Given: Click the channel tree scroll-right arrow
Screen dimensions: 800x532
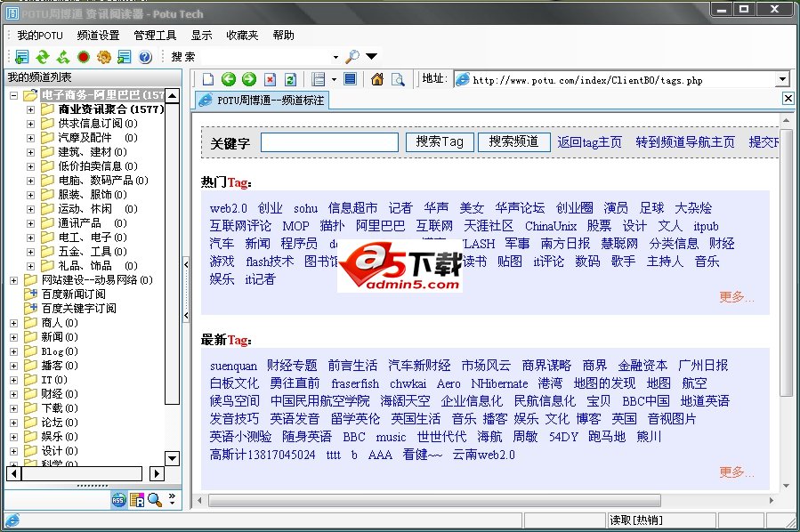Looking at the screenshot, I should coord(156,473).
